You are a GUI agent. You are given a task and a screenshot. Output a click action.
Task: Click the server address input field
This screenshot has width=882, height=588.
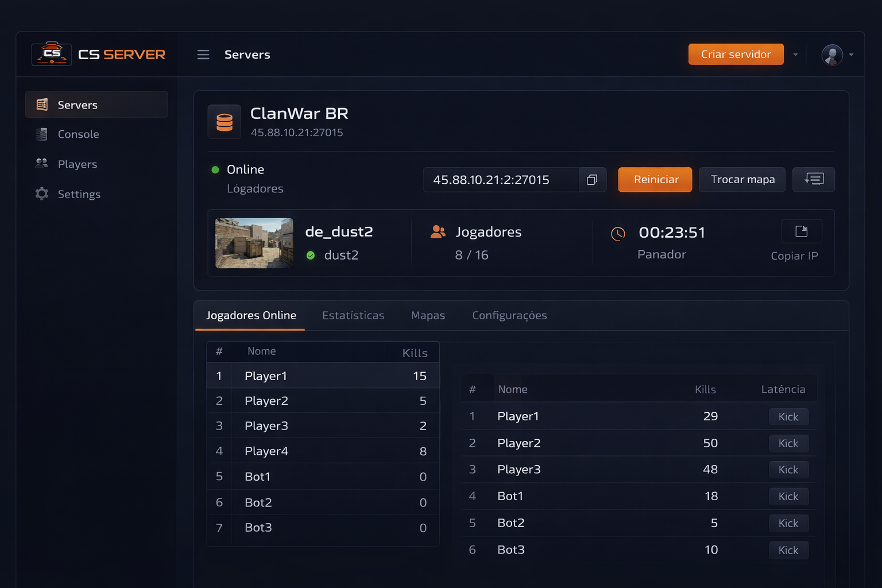[505, 180]
